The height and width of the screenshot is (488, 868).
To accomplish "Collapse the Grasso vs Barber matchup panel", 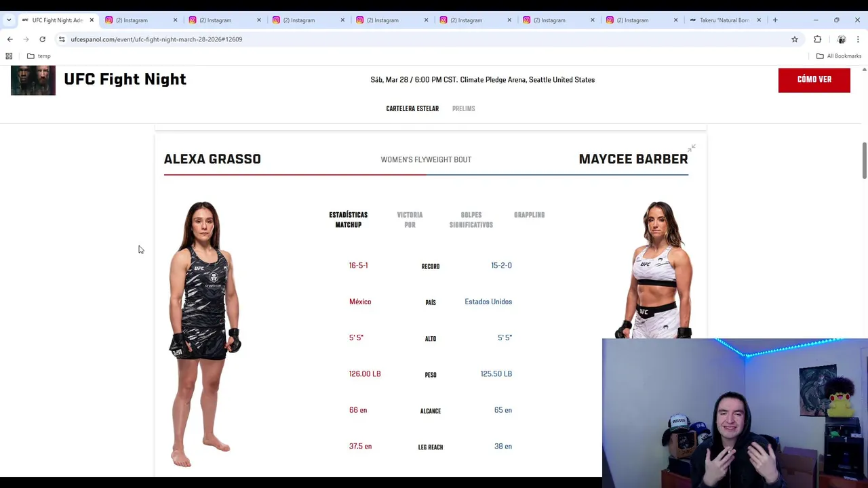I will 691,148.
